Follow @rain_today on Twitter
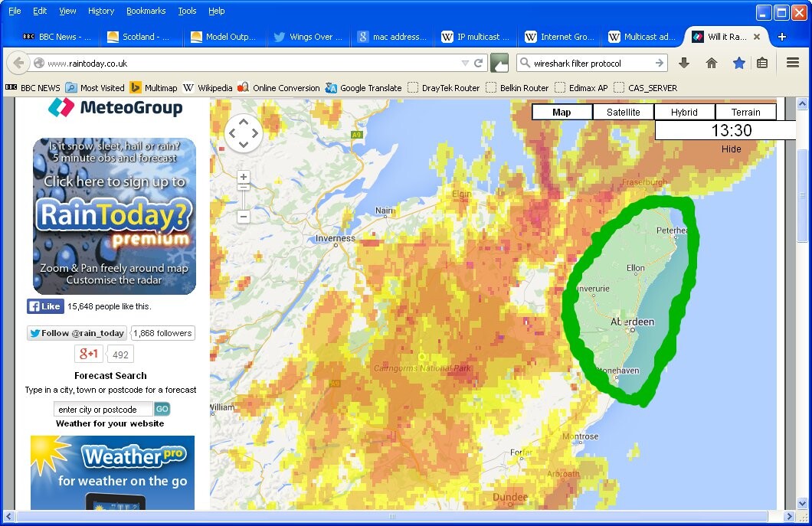 [x=77, y=333]
